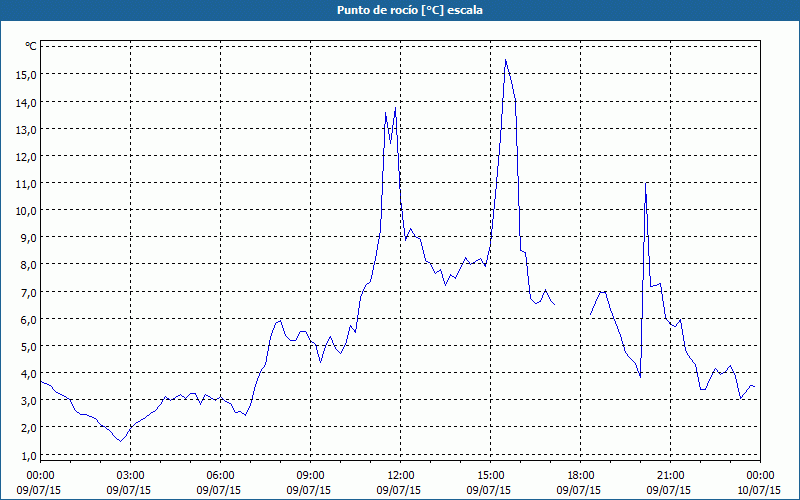Click the 15,0 y-axis label
This screenshot has width=800, height=500.
pyautogui.click(x=26, y=74)
